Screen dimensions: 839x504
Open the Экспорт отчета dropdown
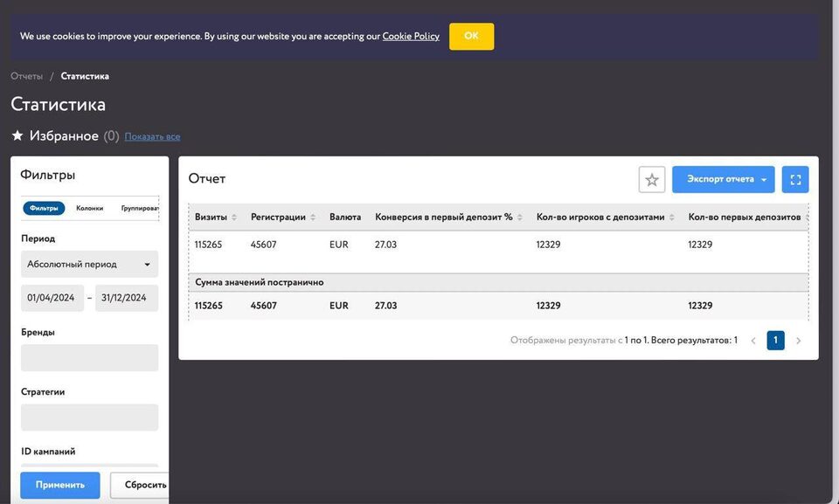[724, 179]
